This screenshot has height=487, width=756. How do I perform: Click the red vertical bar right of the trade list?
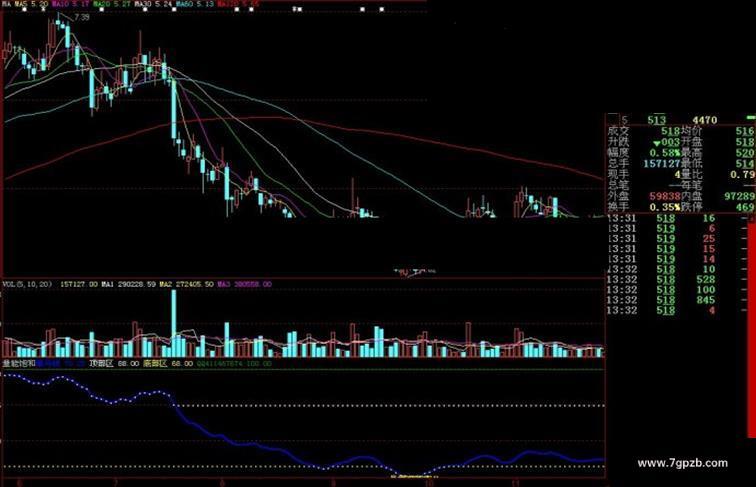752,330
